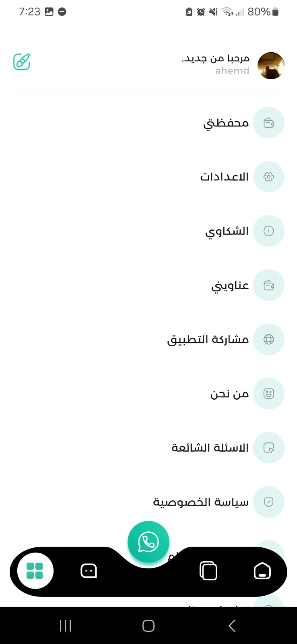
Task: Tap the Android recent apps button
Action: point(65,626)
